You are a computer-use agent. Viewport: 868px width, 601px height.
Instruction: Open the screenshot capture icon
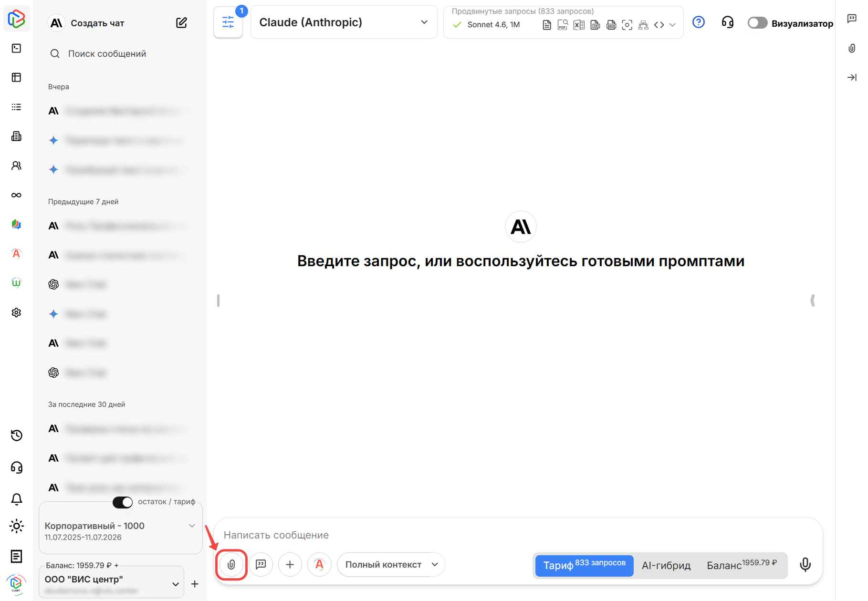[x=627, y=25]
